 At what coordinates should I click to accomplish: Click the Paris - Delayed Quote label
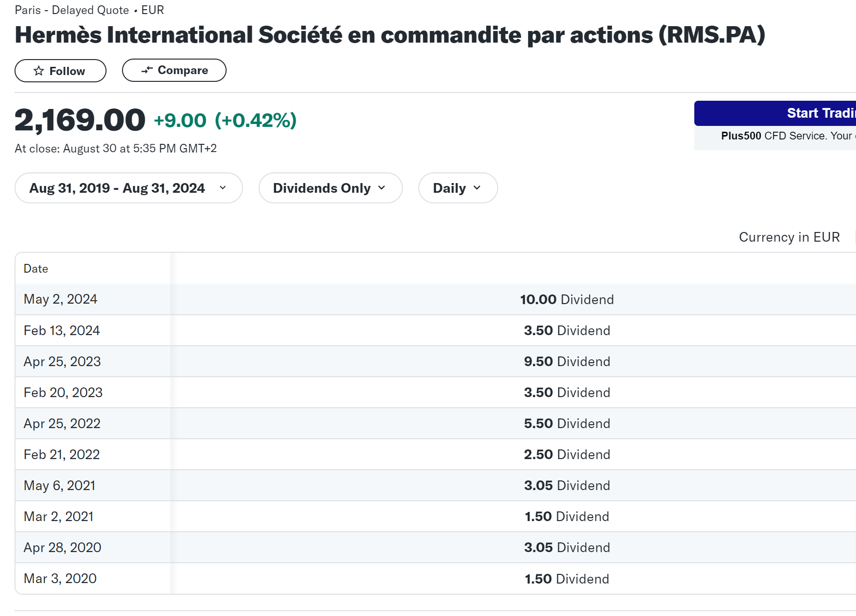72,10
